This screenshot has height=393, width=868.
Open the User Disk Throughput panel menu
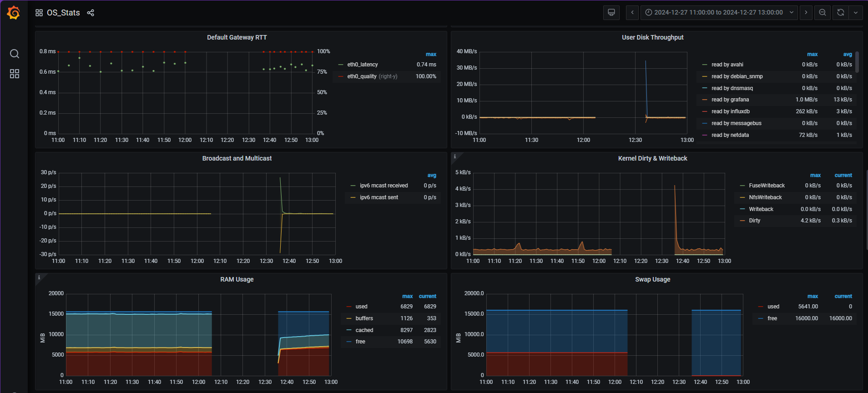[652, 37]
